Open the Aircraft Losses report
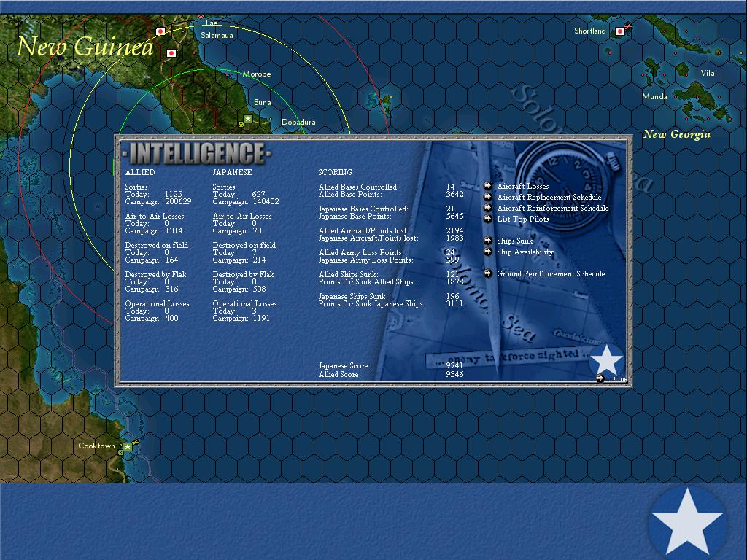This screenshot has height=560, width=747. tap(522, 186)
